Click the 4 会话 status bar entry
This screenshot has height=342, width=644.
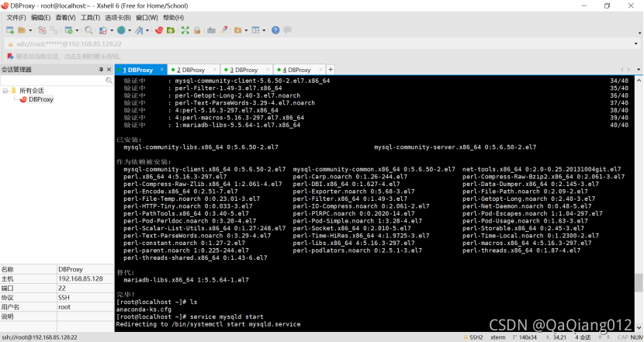583,337
